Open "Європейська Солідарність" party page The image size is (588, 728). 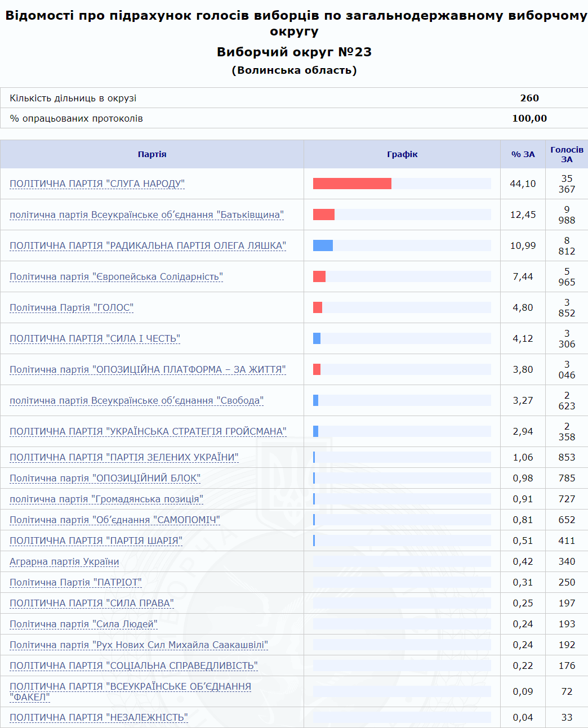click(116, 276)
